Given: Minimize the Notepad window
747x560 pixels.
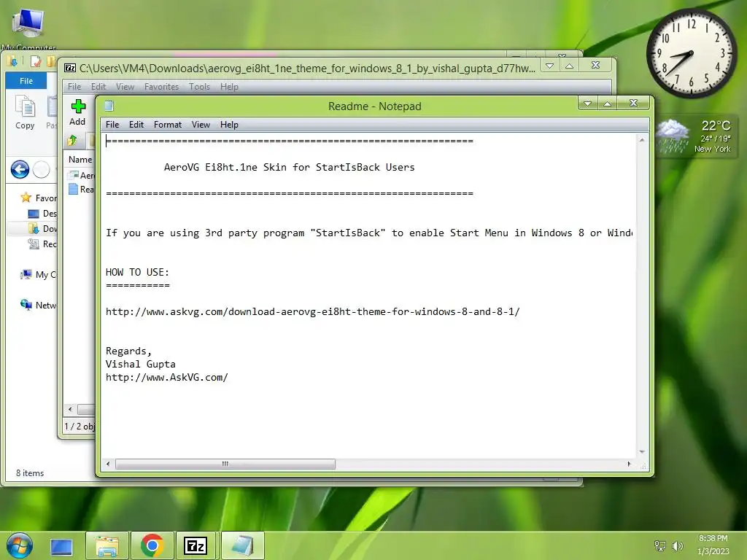Looking at the screenshot, I should (x=587, y=104).
